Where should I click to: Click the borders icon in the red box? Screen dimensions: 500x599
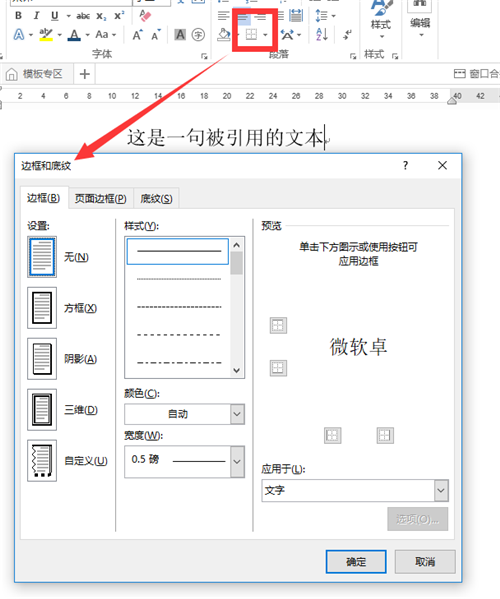coord(251,35)
